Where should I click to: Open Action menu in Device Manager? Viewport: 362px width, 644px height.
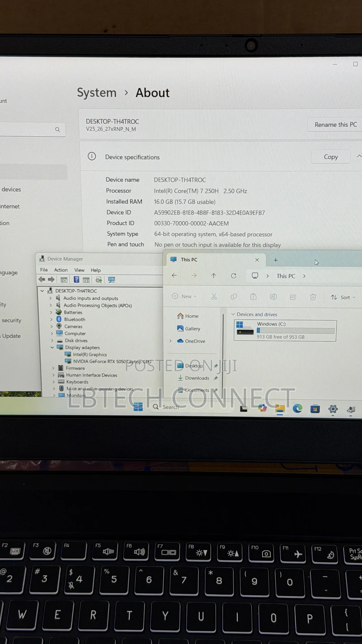61,270
